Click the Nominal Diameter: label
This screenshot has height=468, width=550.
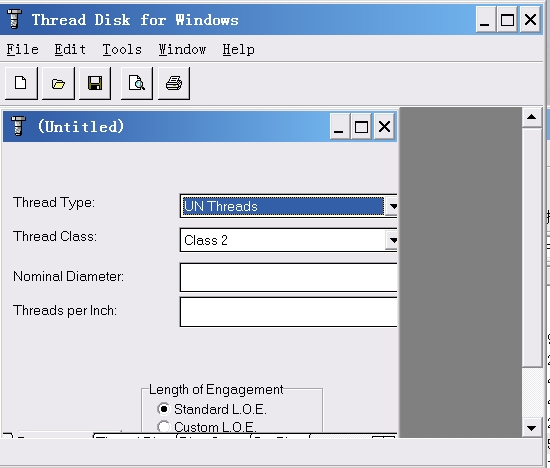coord(68,276)
